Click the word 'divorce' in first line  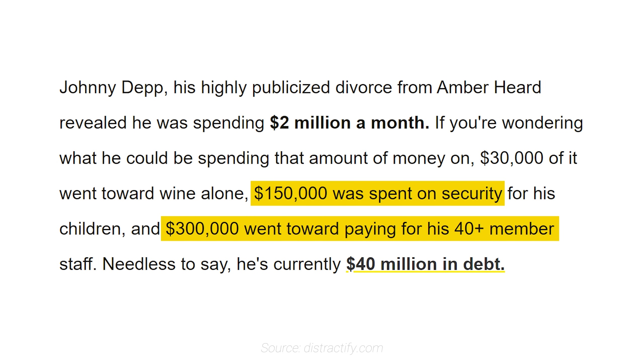click(x=364, y=87)
